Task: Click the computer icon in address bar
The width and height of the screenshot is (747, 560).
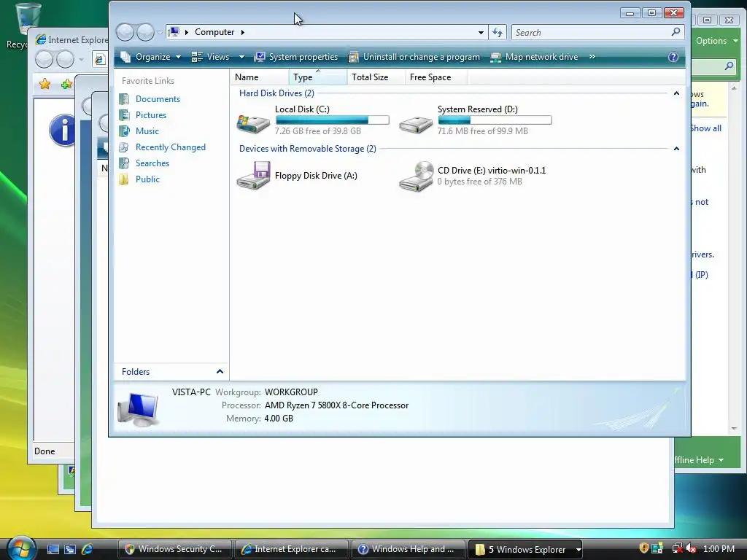Action: (x=174, y=32)
